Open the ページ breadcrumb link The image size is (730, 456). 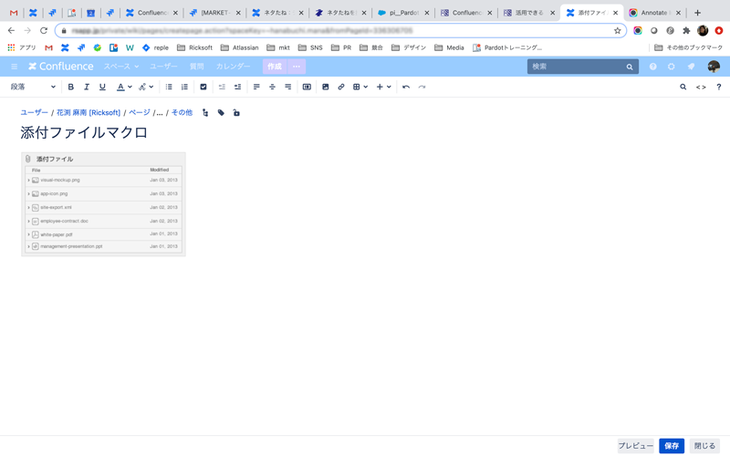pos(139,113)
